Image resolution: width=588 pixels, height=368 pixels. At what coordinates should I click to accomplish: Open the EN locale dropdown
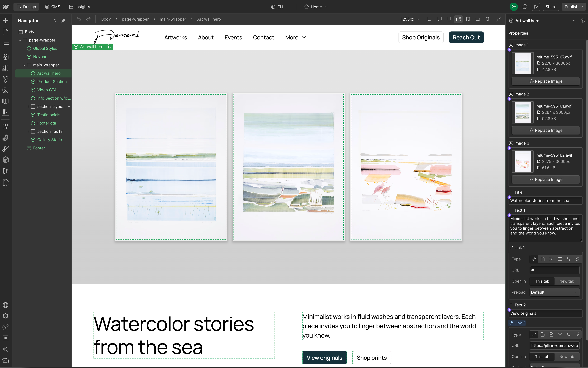point(280,7)
